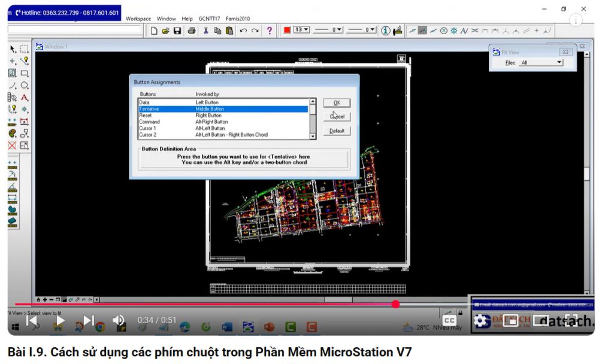Mute the video using speaker icon
The width and height of the screenshot is (599, 364).
pos(119,320)
